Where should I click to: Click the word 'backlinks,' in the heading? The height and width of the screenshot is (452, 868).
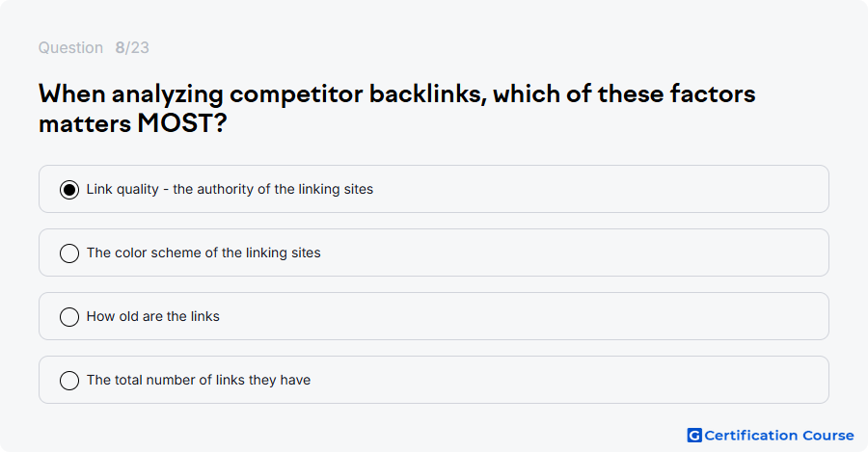point(428,94)
